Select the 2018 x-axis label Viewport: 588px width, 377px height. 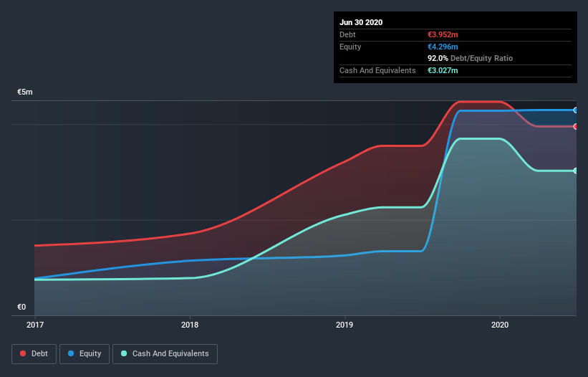pos(190,325)
